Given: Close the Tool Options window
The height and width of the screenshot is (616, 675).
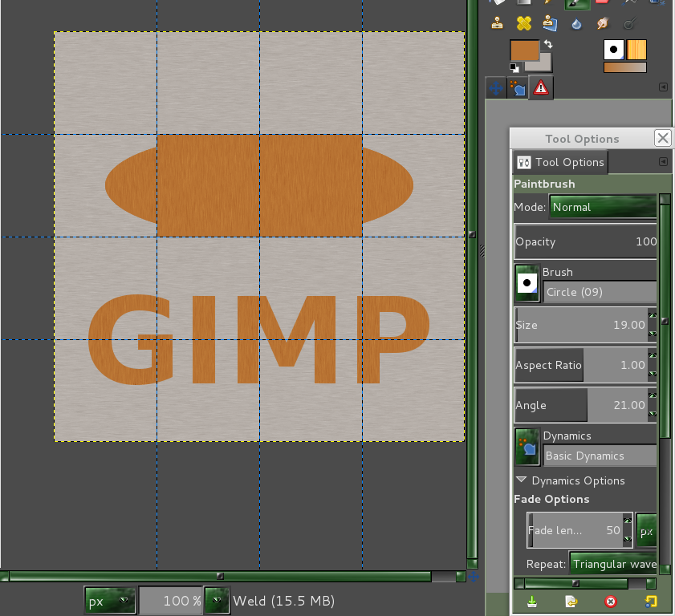Looking at the screenshot, I should tap(663, 138).
